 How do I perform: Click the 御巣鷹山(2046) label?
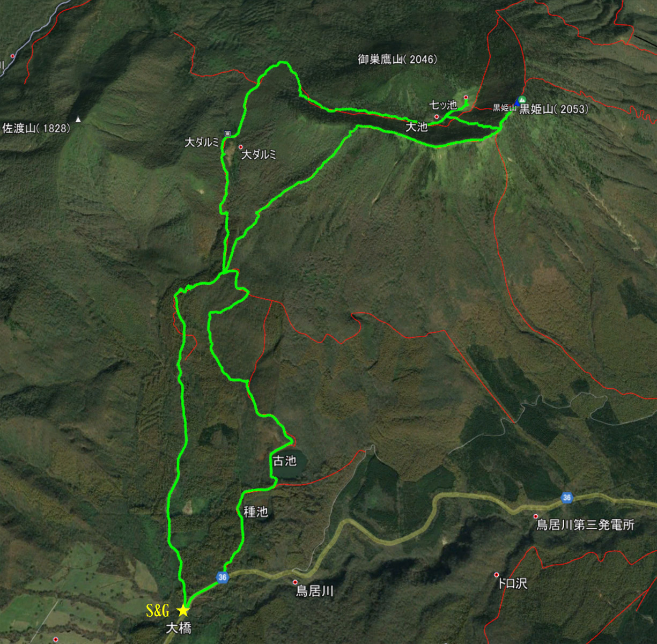(x=397, y=60)
